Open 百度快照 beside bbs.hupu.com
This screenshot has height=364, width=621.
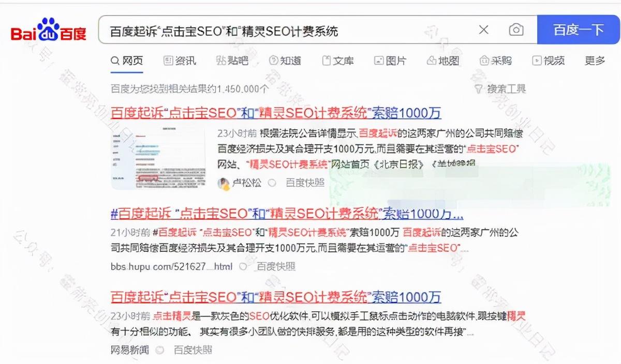(276, 267)
